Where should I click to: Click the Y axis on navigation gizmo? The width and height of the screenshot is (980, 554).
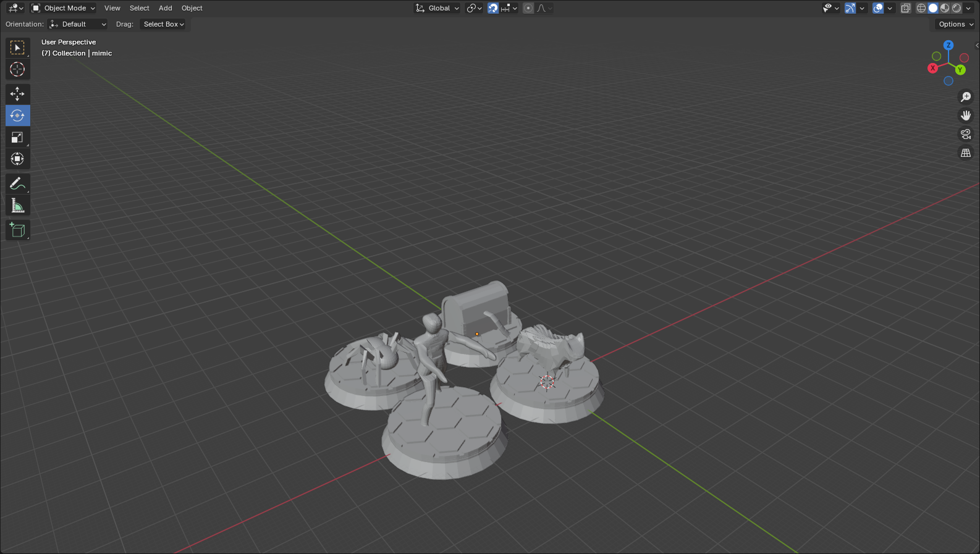click(960, 70)
